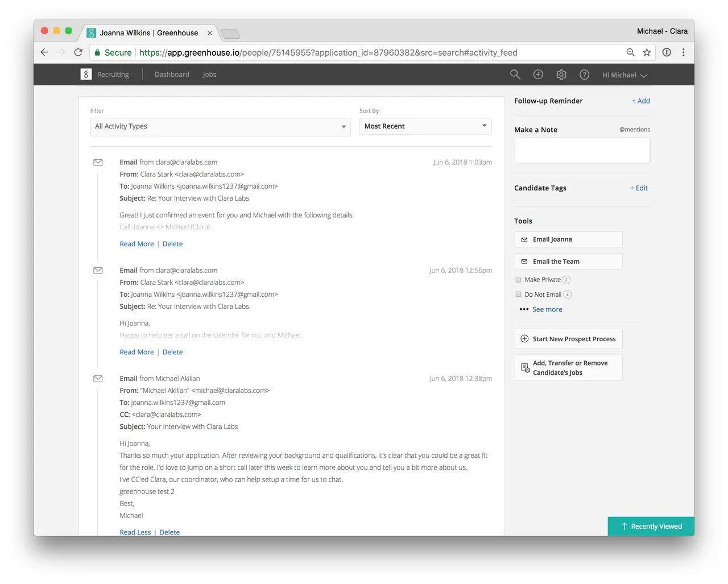Click the plus circle add icon
Screen dimensions: 728x584
point(538,74)
